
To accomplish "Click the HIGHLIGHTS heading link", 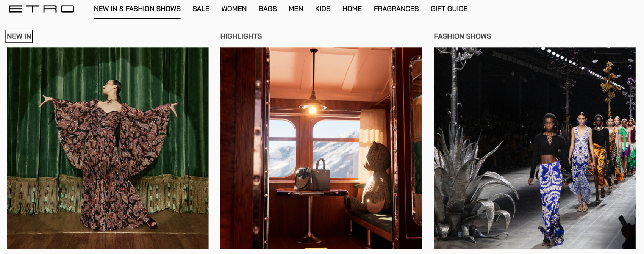I will point(241,36).
